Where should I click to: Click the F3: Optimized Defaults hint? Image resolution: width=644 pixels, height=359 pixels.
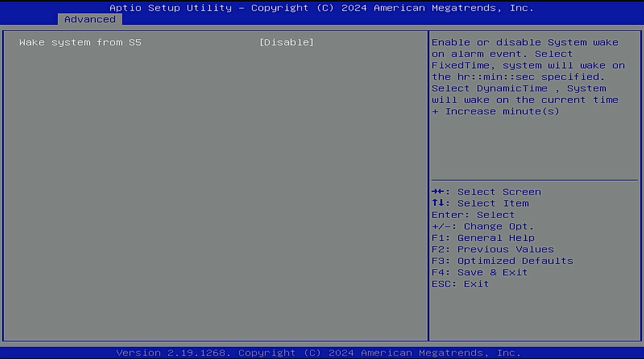point(503,261)
